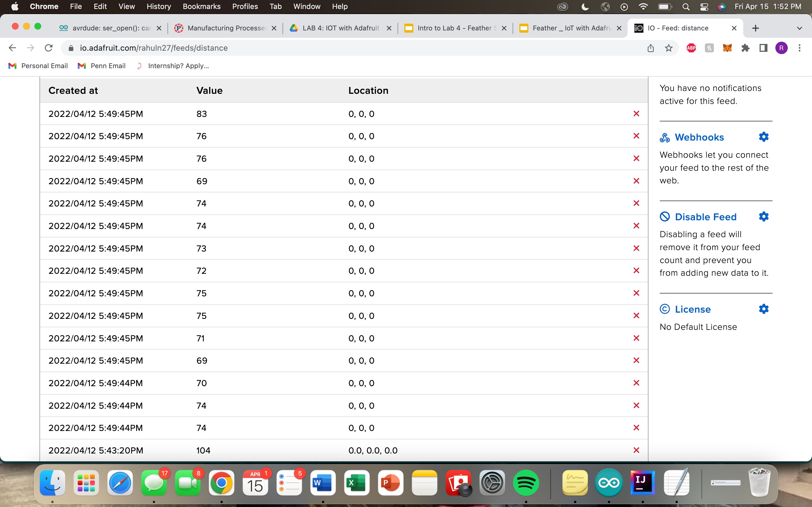812x507 pixels.
Task: Click the Disable Feed link
Action: [705, 217]
